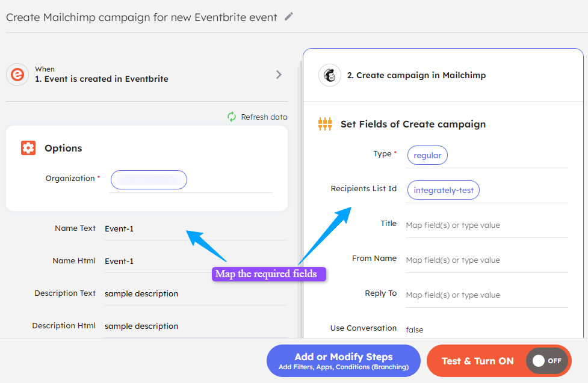The width and height of the screenshot is (588, 383).
Task: Click Add or Modify Steps button
Action: tap(343, 361)
